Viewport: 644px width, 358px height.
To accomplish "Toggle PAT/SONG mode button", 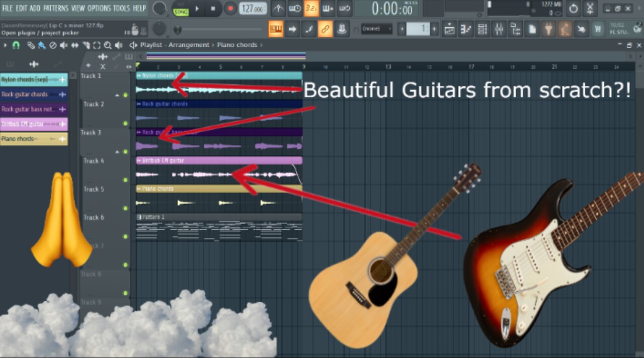I will click(181, 9).
